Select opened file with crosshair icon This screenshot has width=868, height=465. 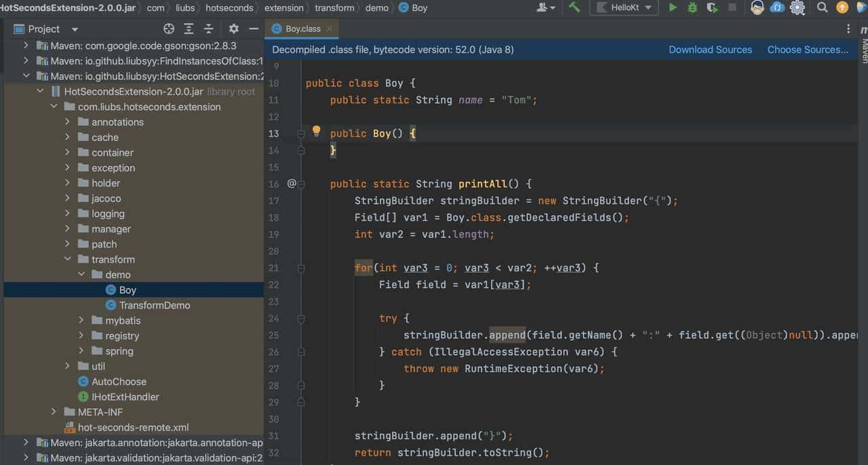point(169,29)
